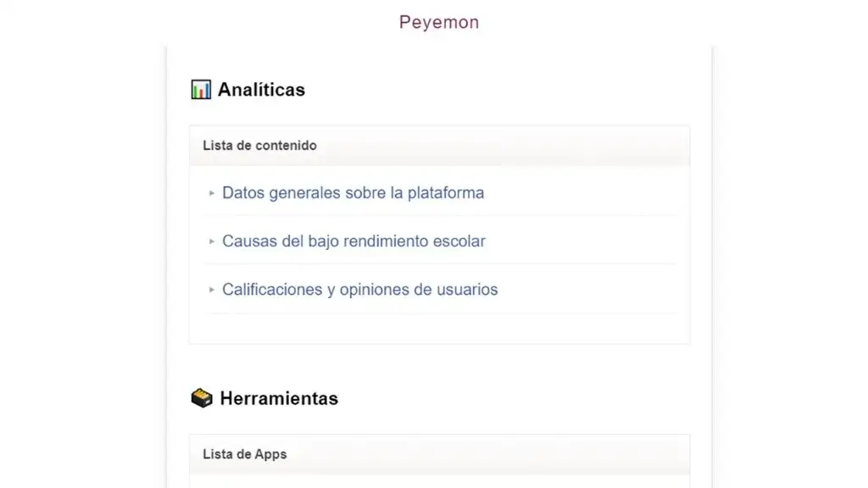Click the empty row below Calificaciones link
Image resolution: width=868 pixels, height=488 pixels.
pyautogui.click(x=440, y=328)
